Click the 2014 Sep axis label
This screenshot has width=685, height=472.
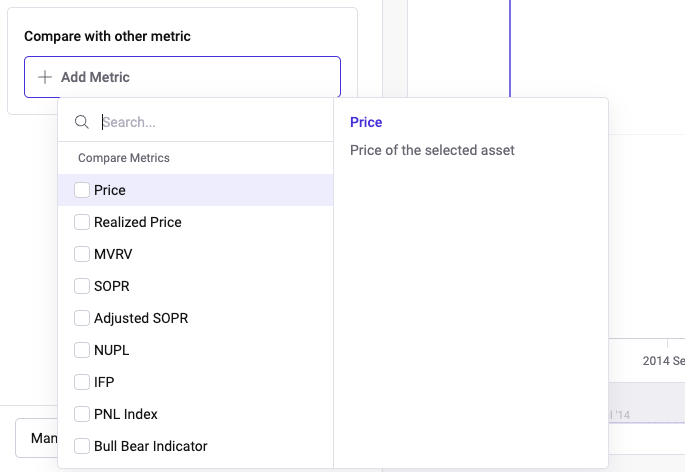tap(662, 360)
